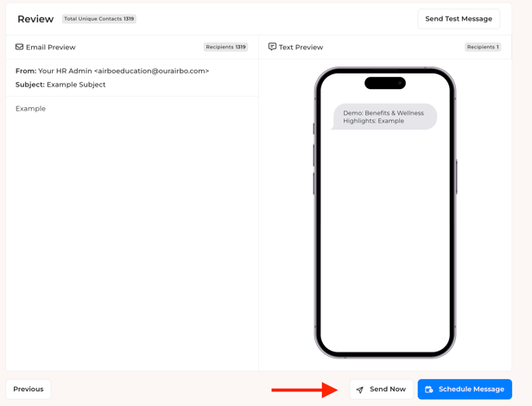Click the red arrow pointing to Send Now
The image size is (532, 406).
point(304,390)
